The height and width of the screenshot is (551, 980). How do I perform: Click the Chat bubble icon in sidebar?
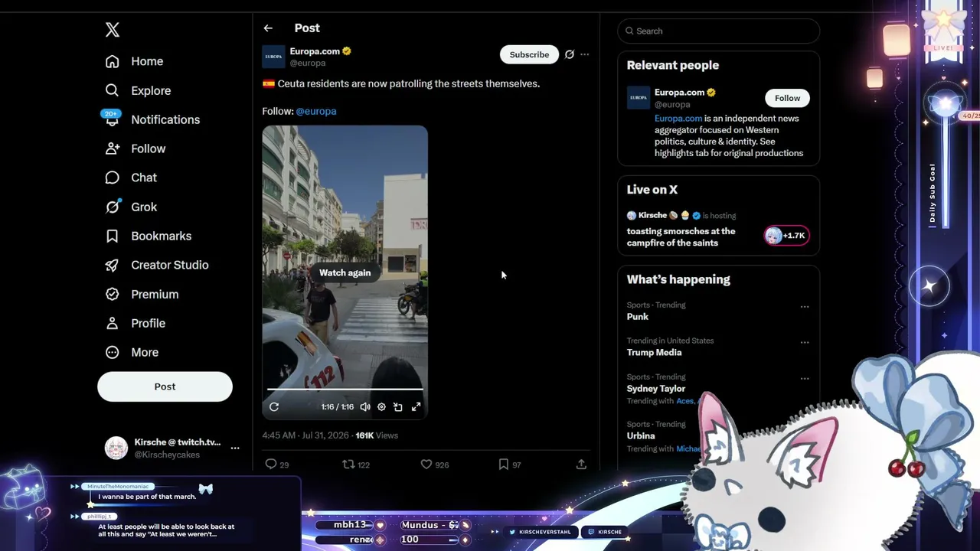click(113, 178)
